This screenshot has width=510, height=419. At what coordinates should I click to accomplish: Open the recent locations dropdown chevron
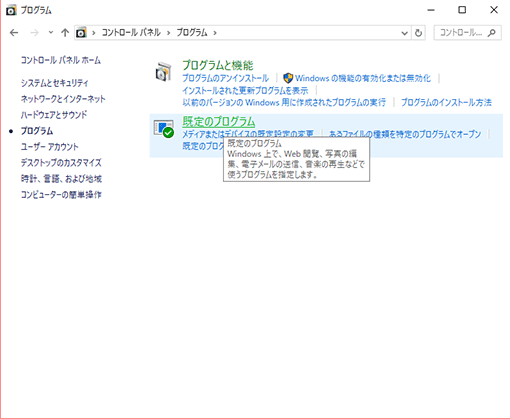[51, 33]
